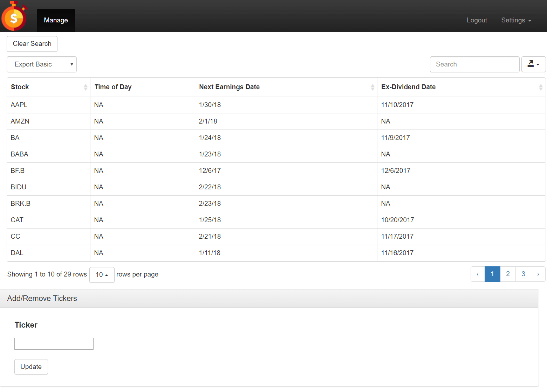Click earnings date 1/25/18

tap(210, 220)
